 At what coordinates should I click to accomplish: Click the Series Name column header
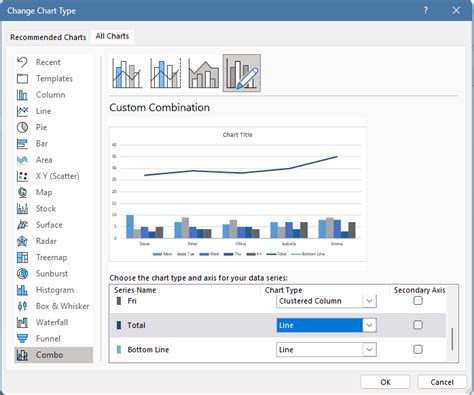[x=135, y=290]
